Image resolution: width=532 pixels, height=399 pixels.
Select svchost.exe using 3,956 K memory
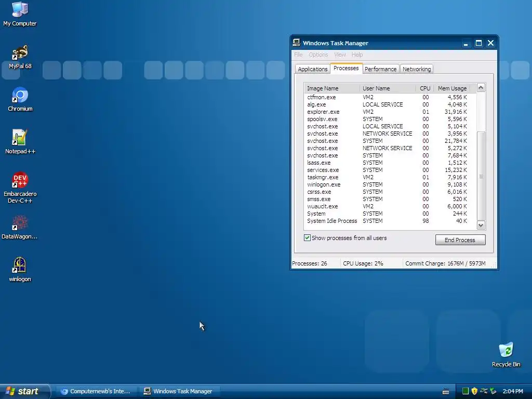click(x=390, y=134)
